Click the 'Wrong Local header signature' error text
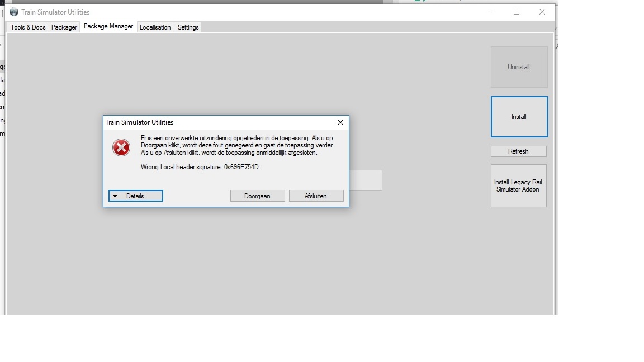 (201, 167)
